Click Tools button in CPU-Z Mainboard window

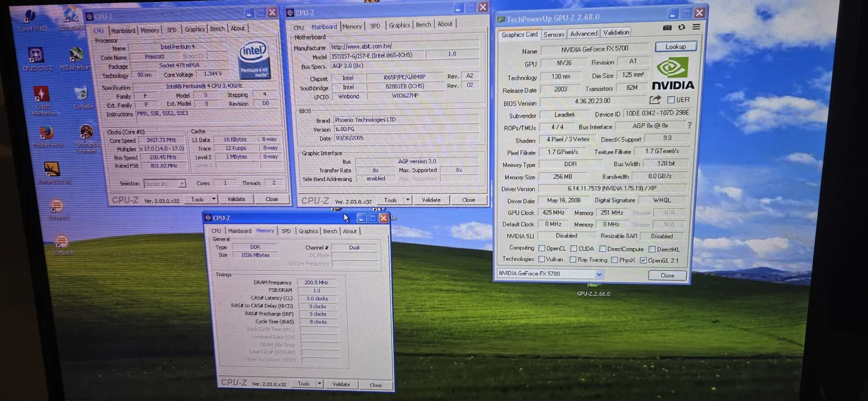pos(391,200)
